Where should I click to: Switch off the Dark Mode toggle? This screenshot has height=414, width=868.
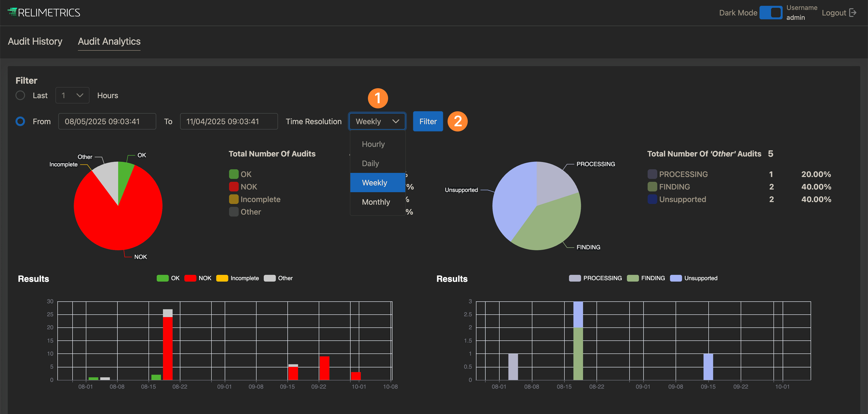click(x=771, y=13)
